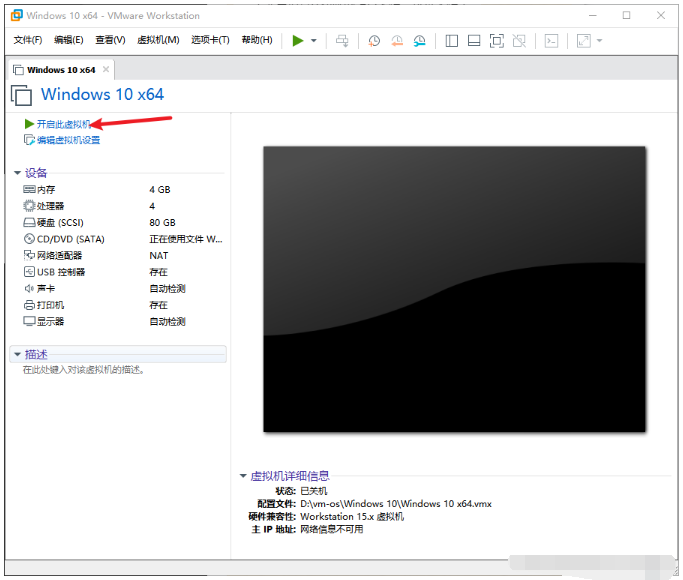Open the 虚拟机(M) menu

pos(157,40)
